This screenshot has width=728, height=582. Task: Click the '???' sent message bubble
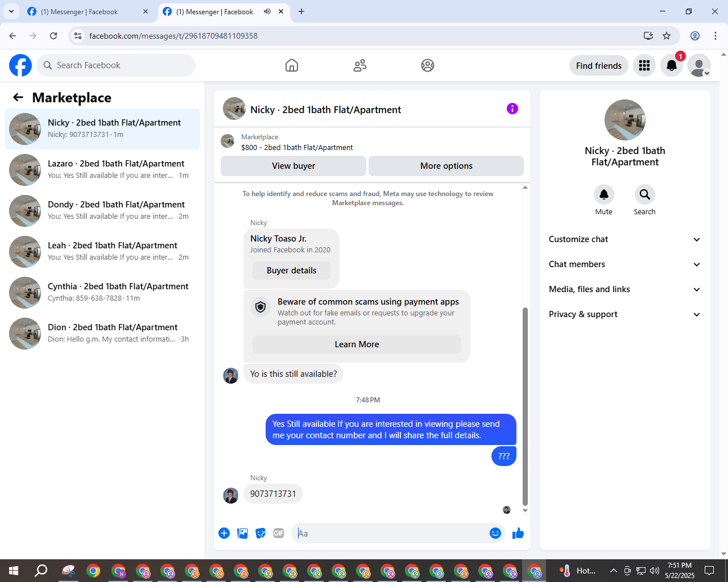point(504,456)
